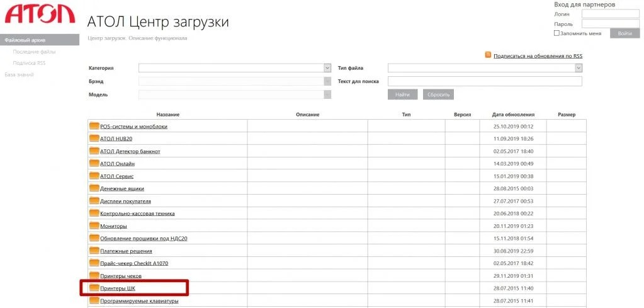Click folder icon beside Программируемые клавиатуры
This screenshot has height=308, width=644.
pos(94,300)
